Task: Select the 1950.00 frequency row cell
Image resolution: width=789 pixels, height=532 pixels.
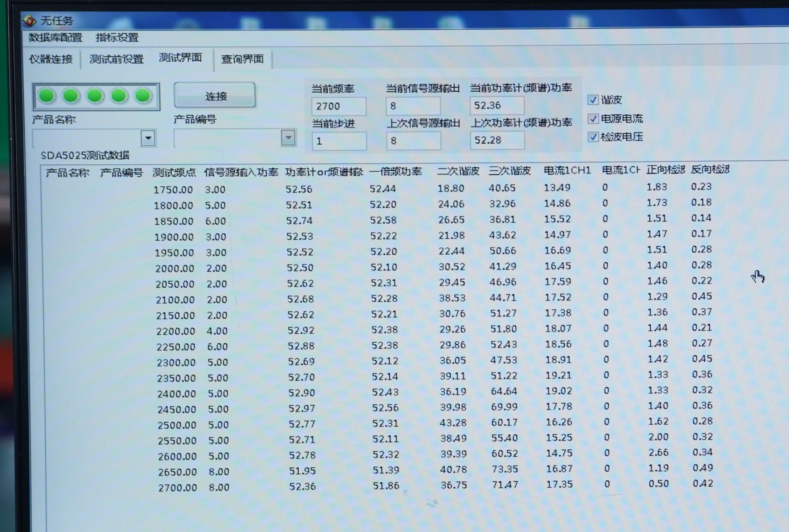Action: (174, 253)
